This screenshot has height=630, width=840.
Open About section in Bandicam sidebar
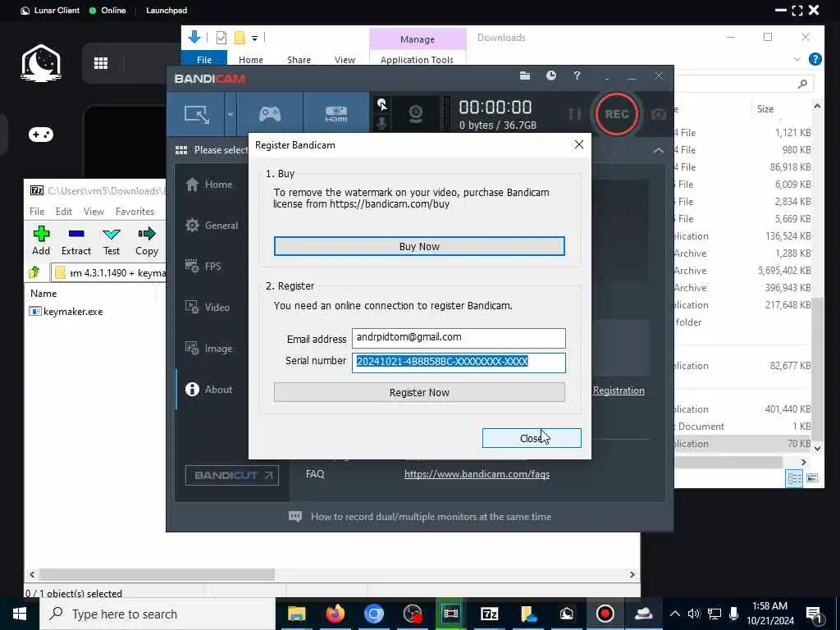[208, 390]
